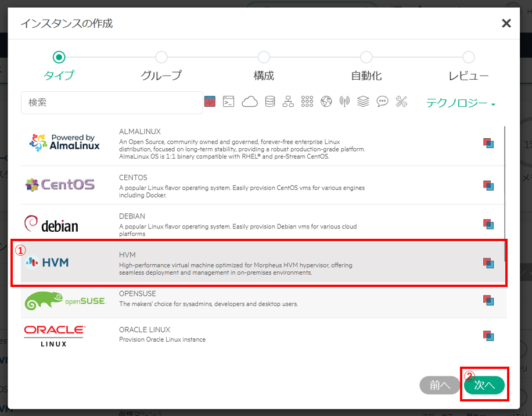This screenshot has width=532, height=416.
Task: Select the HVM logo
Action: (47, 262)
